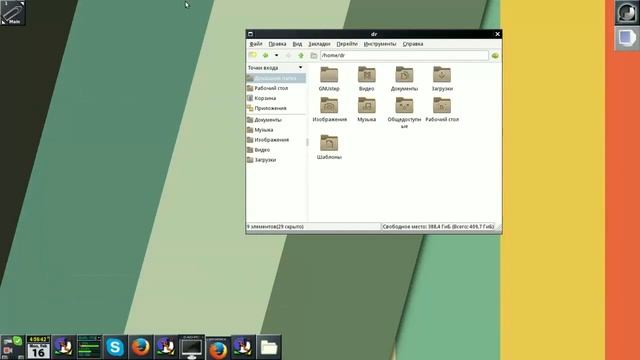
Task: Click the side pane splitter handle
Action: [307, 142]
